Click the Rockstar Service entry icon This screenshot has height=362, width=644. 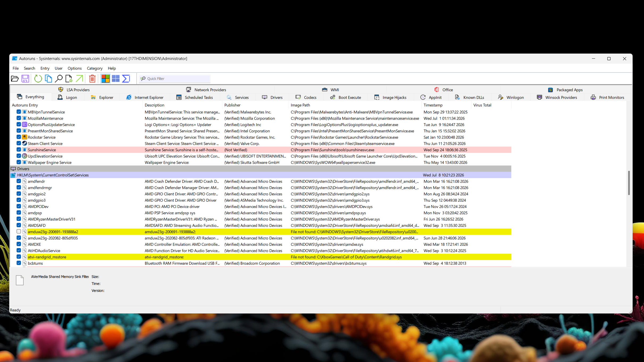point(24,137)
